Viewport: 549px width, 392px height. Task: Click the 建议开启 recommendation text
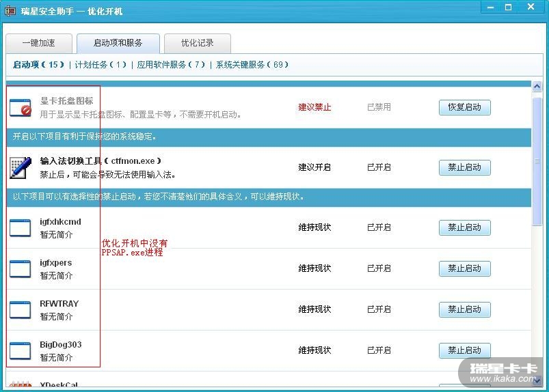(x=314, y=167)
